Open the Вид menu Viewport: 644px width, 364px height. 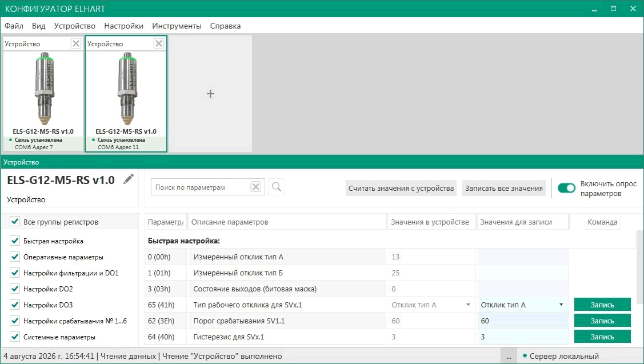[x=39, y=26]
